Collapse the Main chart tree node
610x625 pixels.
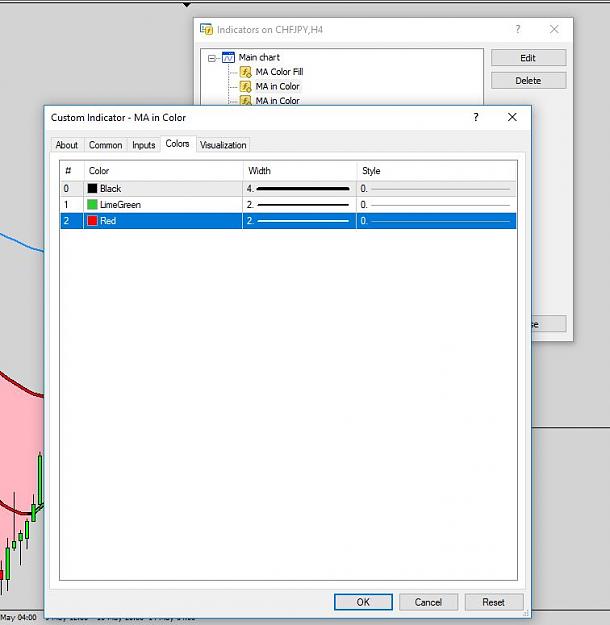[x=212, y=58]
